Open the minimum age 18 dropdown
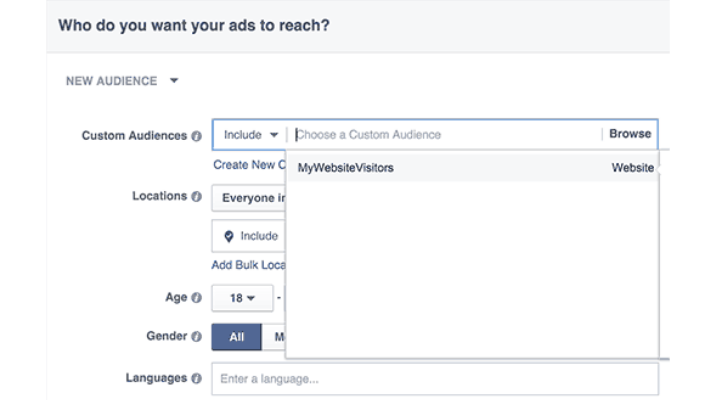 (243, 297)
